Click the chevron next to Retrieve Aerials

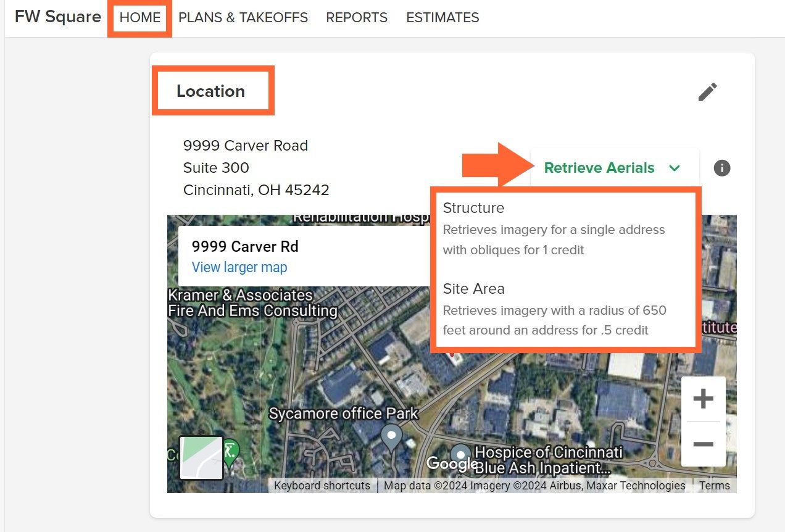(675, 168)
